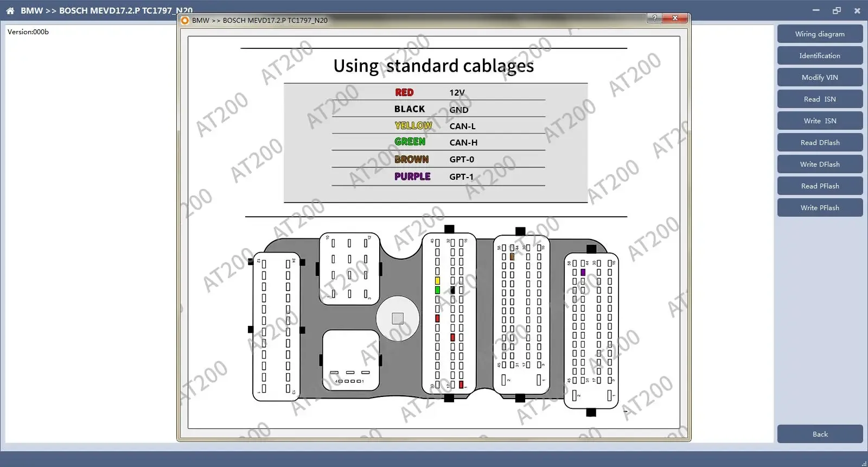Open the Wiring diagram button
This screenshot has width=868, height=467.
click(x=820, y=34)
